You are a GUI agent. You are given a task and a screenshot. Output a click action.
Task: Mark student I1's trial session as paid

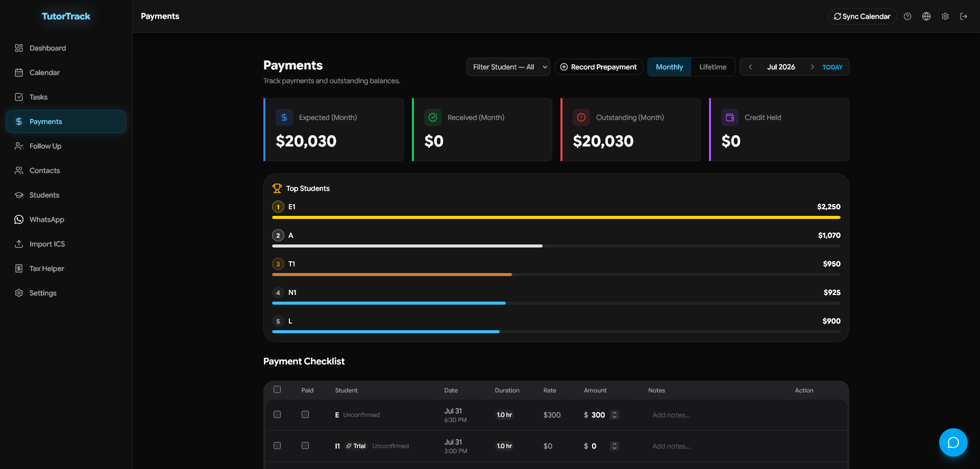tap(305, 446)
